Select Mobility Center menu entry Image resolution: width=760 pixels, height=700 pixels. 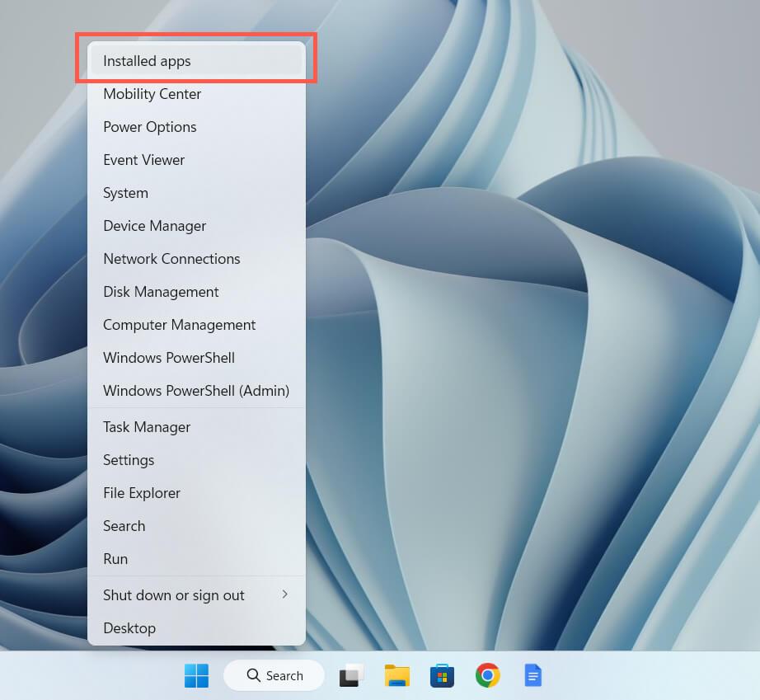pyautogui.click(x=196, y=94)
